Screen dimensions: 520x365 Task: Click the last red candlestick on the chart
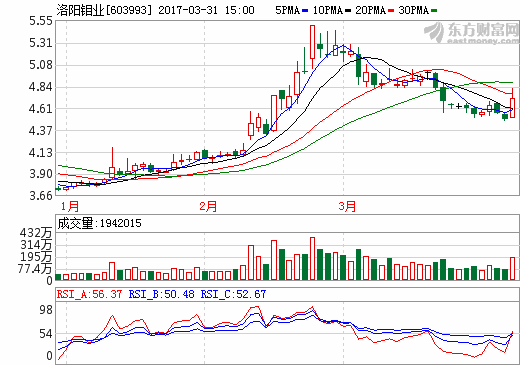tap(512, 108)
